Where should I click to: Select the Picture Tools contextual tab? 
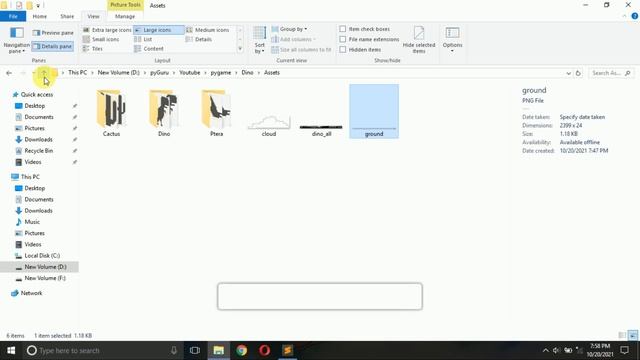[x=125, y=5]
